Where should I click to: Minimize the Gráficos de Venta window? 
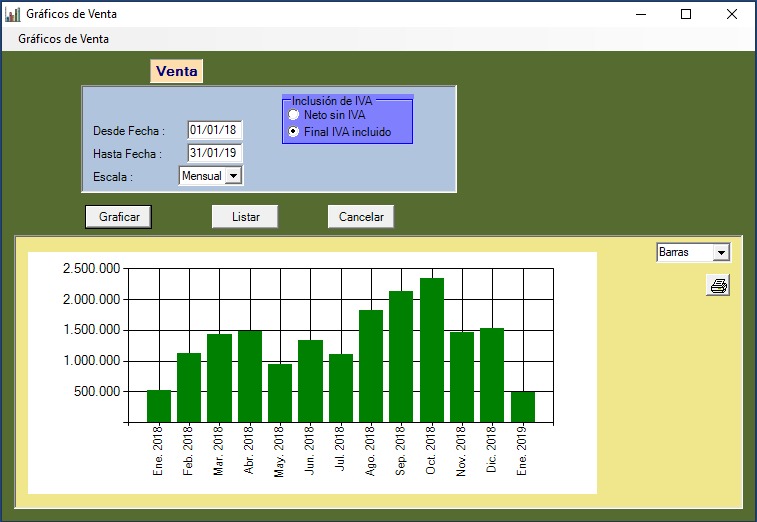tap(640, 14)
